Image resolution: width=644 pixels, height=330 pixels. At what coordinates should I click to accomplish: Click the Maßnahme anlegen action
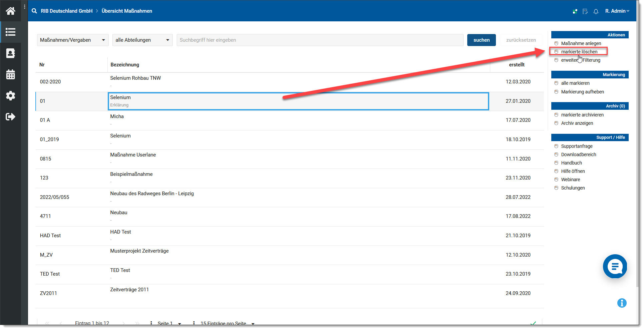pos(581,43)
